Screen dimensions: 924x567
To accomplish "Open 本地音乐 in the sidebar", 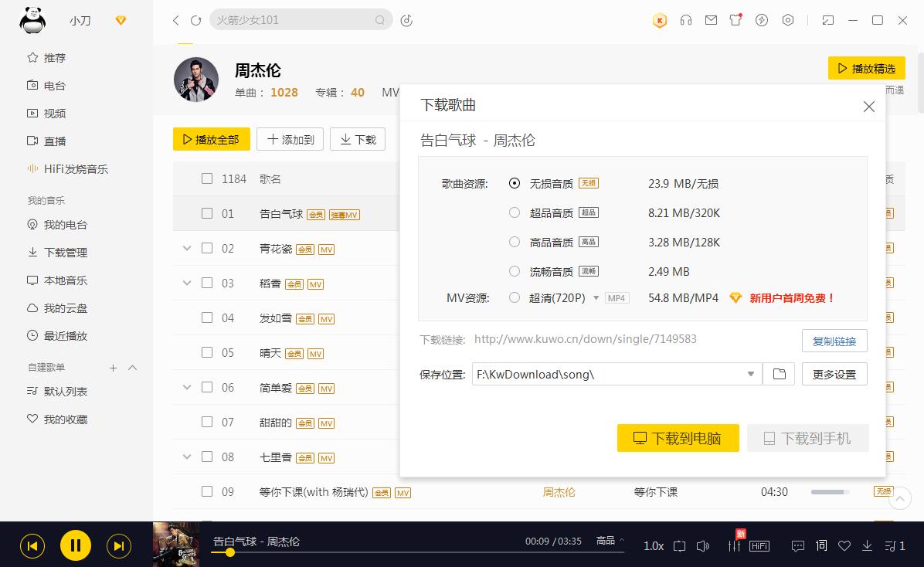I will point(58,280).
